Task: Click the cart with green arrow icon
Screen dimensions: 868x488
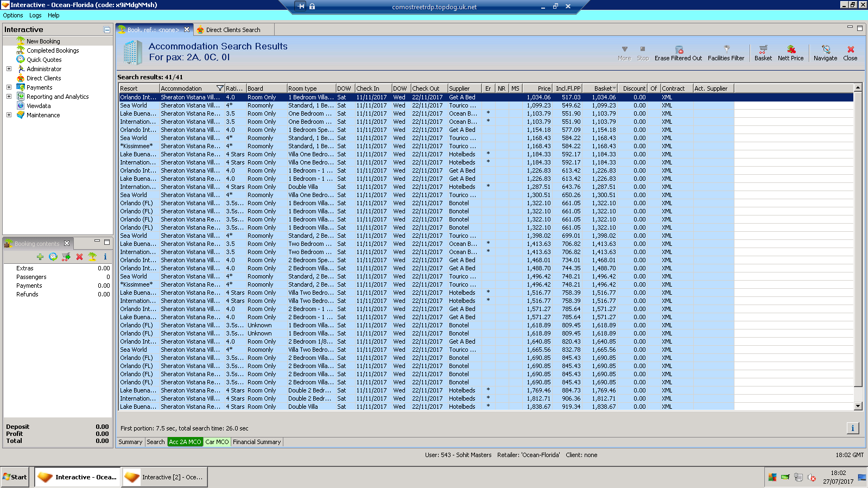Action: pyautogui.click(x=66, y=257)
